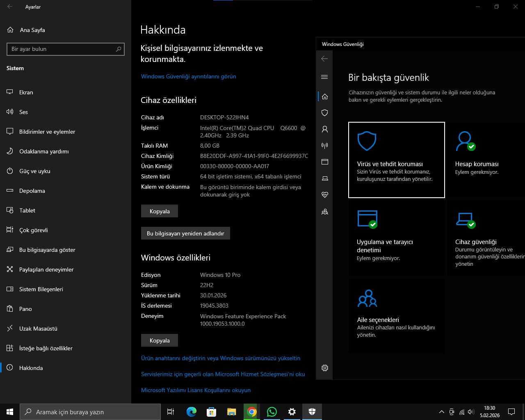Click the taskbar search box
The image size is (525, 420).
90,412
